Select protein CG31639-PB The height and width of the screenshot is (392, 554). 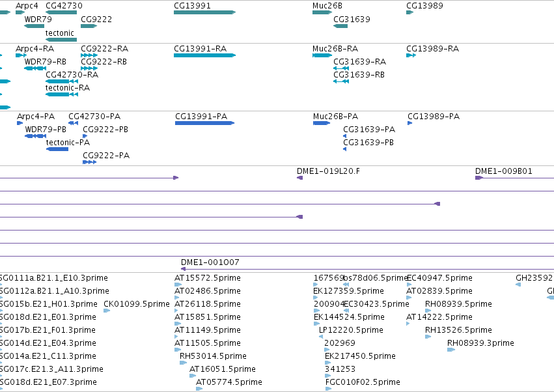368,143
